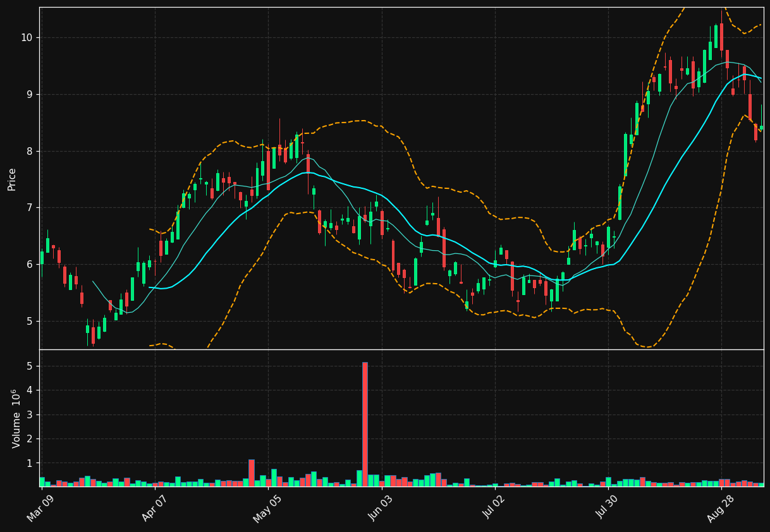
Task: Click the Aug 28 date label
Action: [721, 509]
